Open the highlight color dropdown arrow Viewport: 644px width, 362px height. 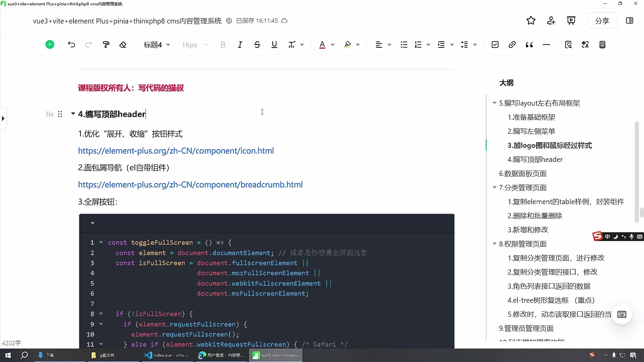coord(358,45)
